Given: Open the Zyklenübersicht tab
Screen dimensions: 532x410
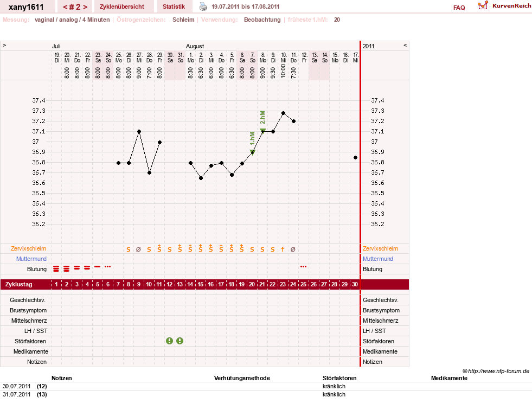Looking at the screenshot, I should [x=122, y=7].
